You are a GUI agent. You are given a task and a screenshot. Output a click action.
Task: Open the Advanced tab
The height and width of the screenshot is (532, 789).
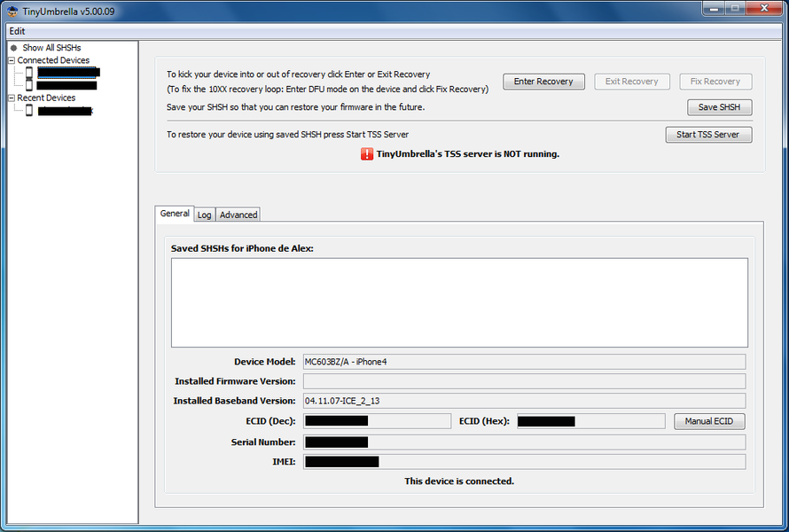click(238, 215)
